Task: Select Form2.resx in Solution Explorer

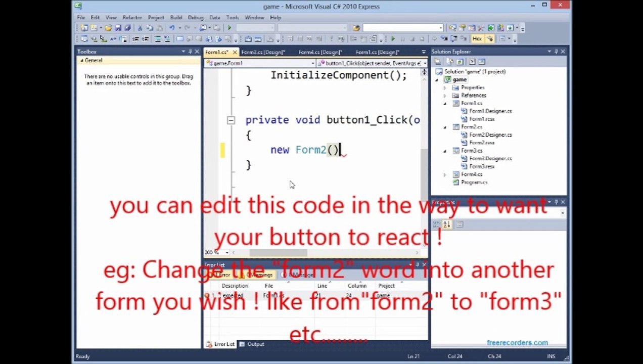Action: point(482,143)
